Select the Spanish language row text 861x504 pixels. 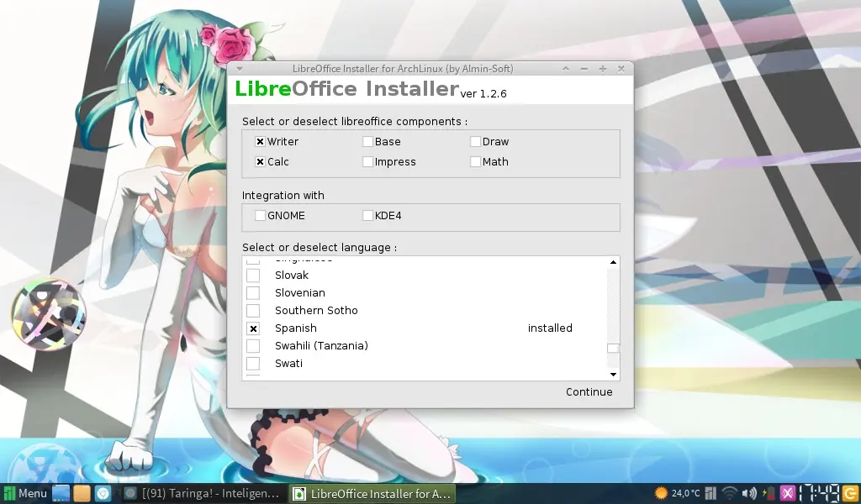pyautogui.click(x=295, y=328)
